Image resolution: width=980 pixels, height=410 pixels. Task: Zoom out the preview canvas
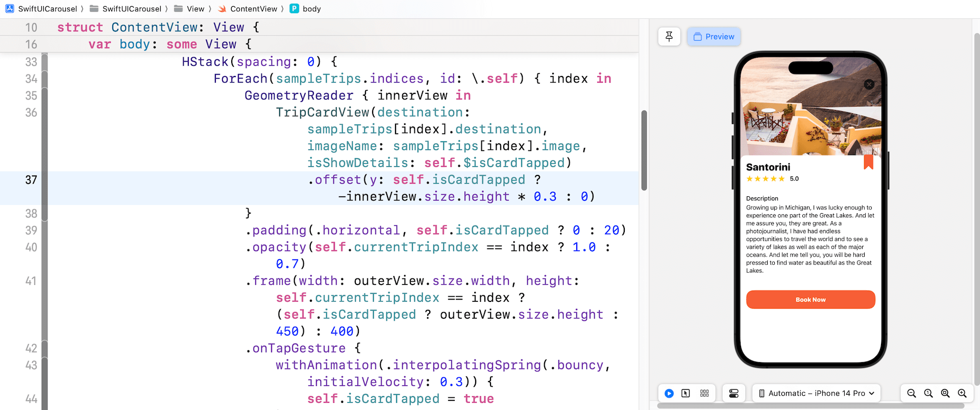[912, 393]
